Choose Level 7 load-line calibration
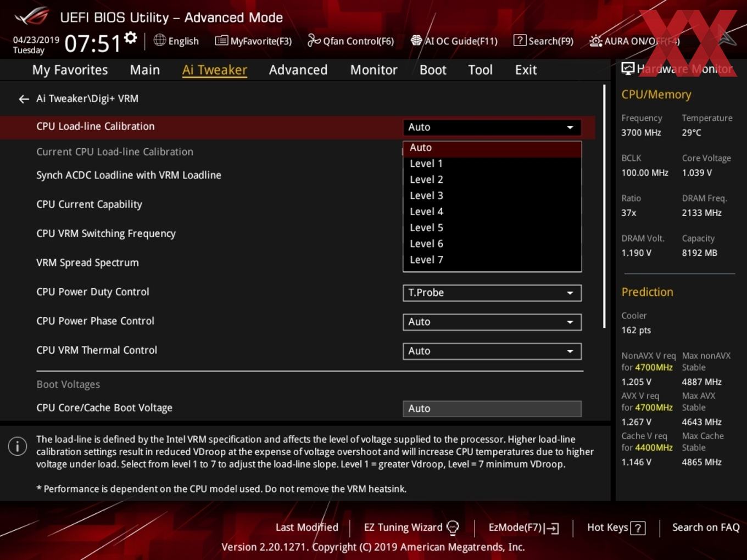Image resolution: width=747 pixels, height=560 pixels. point(492,259)
